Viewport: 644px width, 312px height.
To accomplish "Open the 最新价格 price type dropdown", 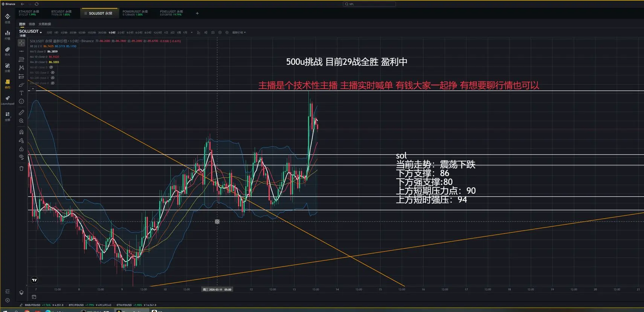I will click(239, 32).
